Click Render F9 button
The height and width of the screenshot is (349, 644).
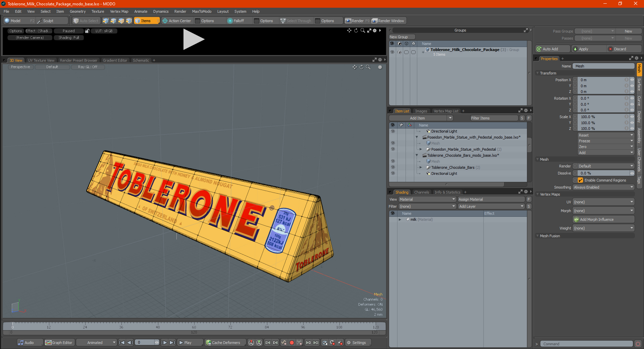pyautogui.click(x=357, y=21)
